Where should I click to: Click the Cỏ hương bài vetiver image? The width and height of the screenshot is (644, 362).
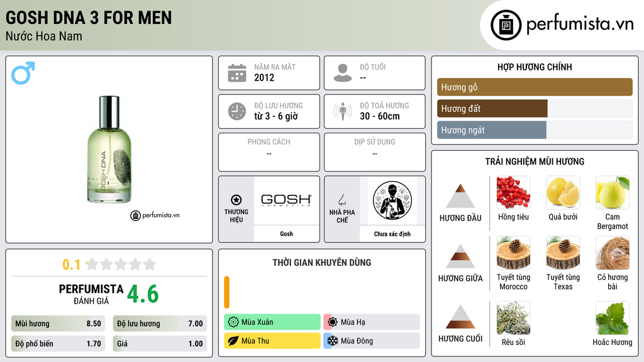[613, 253]
